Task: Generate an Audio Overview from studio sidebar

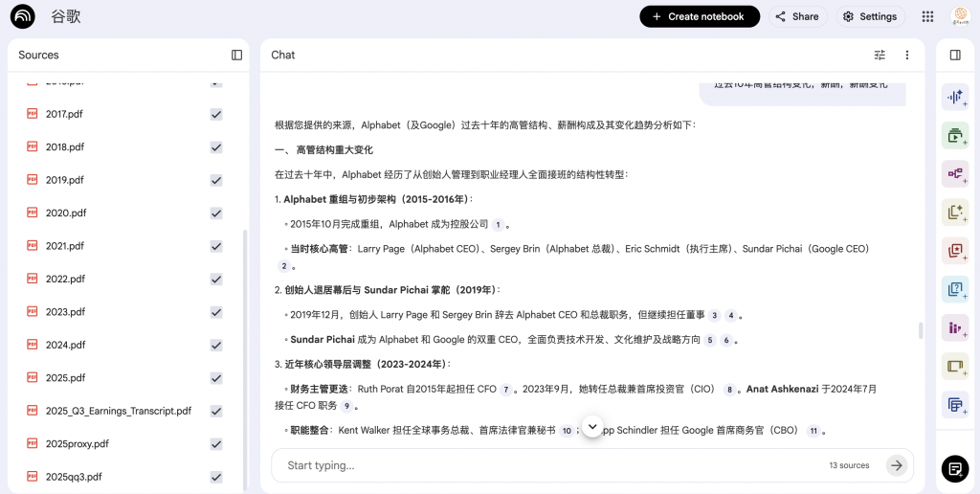Action: pos(954,97)
